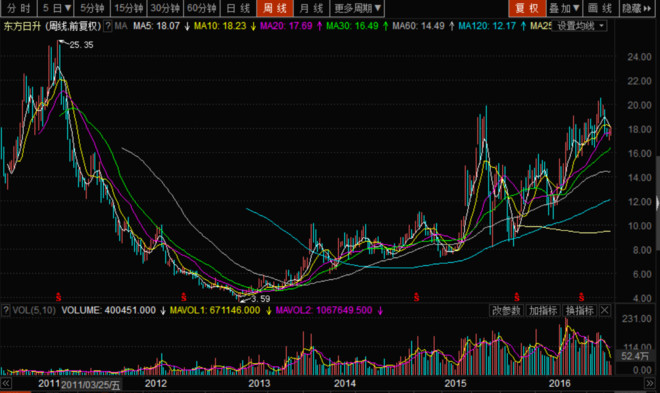Click the 3.59 low price marker

(x=261, y=299)
